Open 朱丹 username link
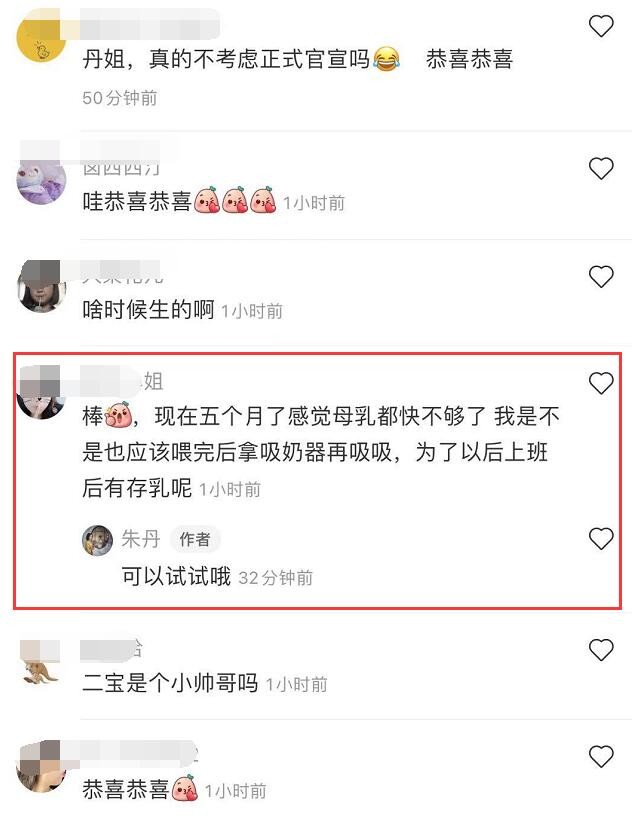This screenshot has height=826, width=632. tap(141, 539)
